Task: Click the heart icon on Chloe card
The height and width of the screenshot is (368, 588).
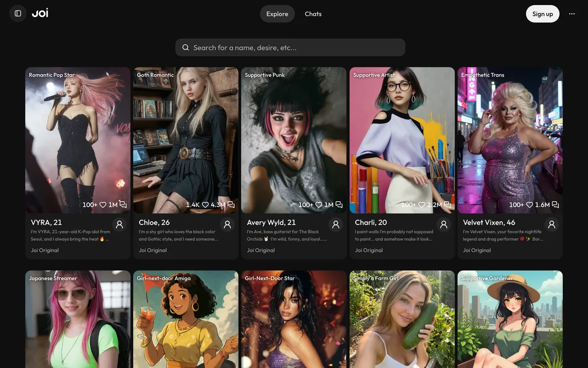Action: pyautogui.click(x=205, y=205)
